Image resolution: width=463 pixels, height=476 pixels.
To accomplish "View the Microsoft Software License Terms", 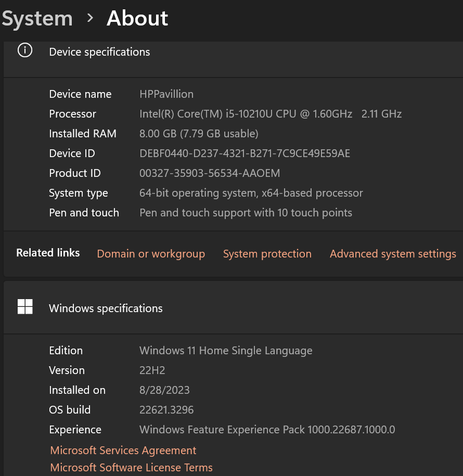I will point(131,467).
